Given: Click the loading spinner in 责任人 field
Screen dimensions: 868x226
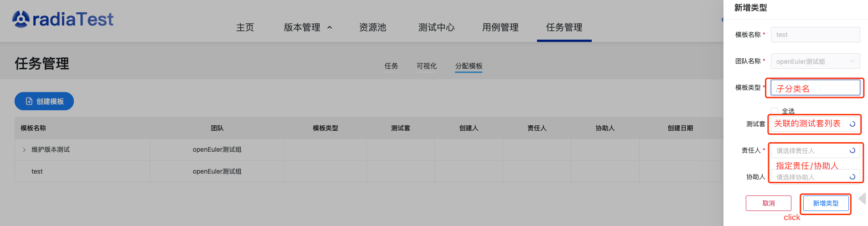Looking at the screenshot, I should (852, 150).
